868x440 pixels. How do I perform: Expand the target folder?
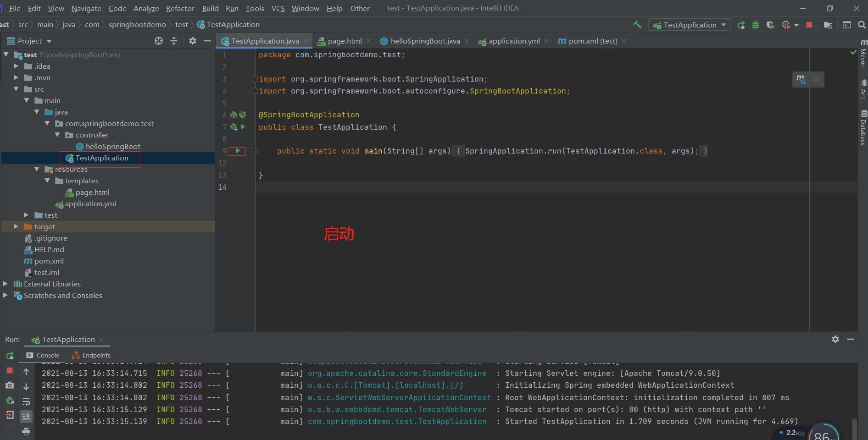click(x=16, y=226)
